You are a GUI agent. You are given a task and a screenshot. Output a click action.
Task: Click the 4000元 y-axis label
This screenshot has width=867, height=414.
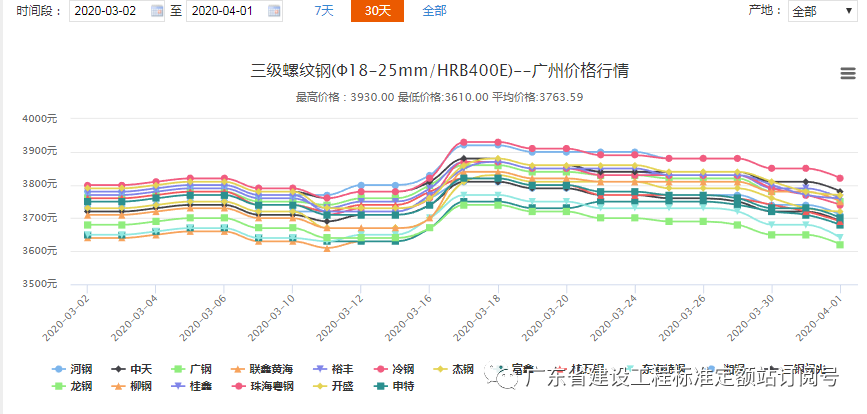[39, 118]
